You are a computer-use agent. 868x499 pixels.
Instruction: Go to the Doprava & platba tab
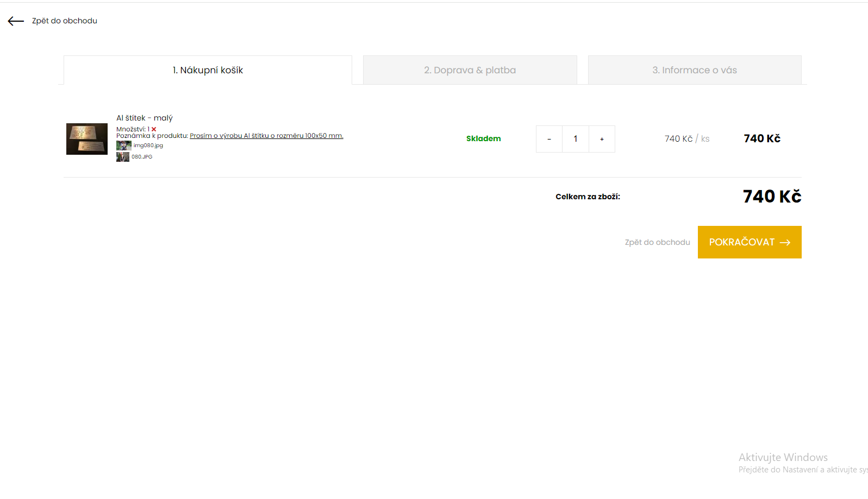tap(470, 70)
